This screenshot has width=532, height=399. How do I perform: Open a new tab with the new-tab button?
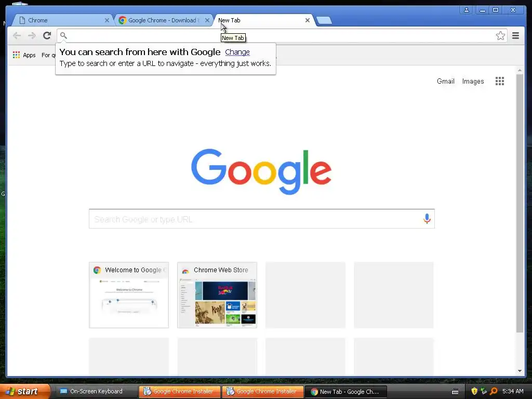tap(324, 21)
